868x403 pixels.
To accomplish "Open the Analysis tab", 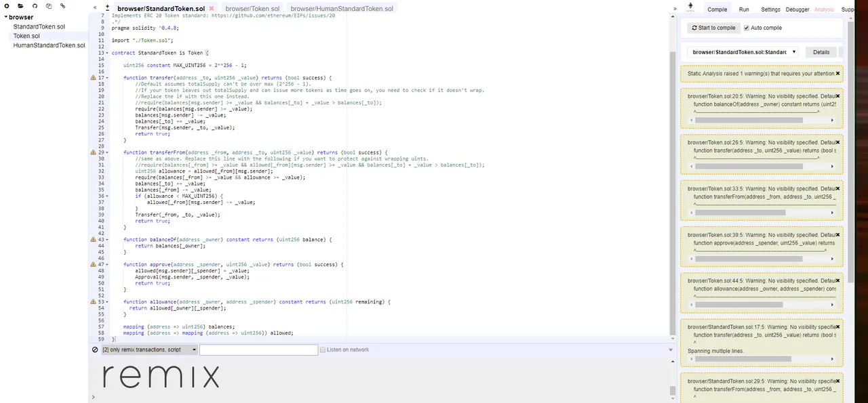I will (x=824, y=9).
